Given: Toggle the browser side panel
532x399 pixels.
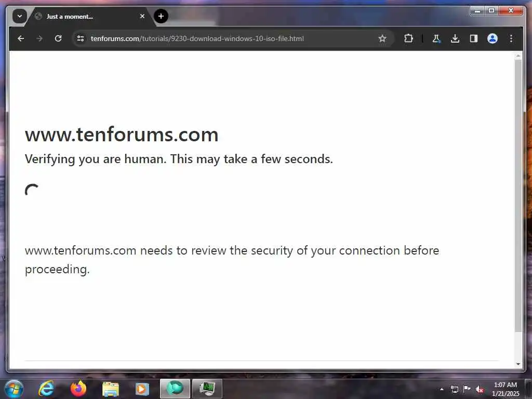Looking at the screenshot, I should click(474, 38).
